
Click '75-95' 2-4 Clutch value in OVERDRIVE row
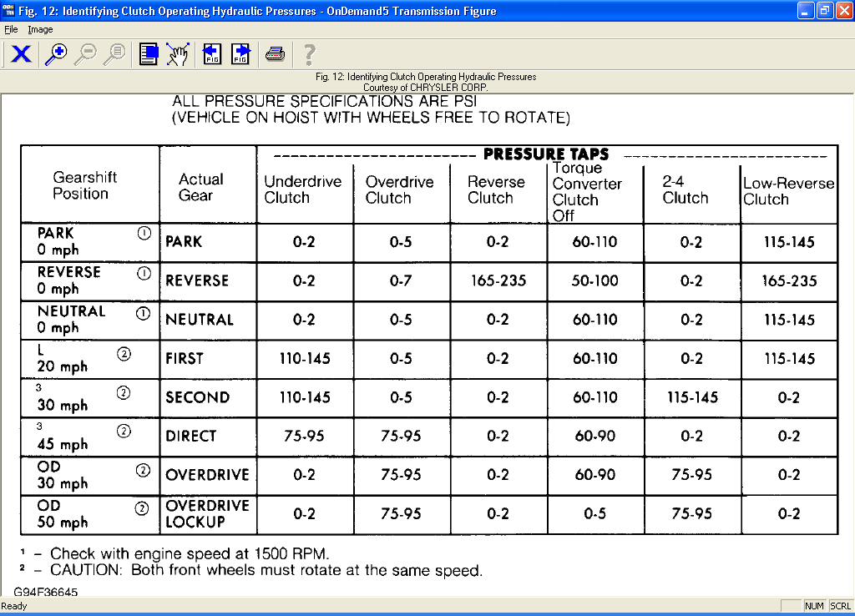tap(691, 475)
